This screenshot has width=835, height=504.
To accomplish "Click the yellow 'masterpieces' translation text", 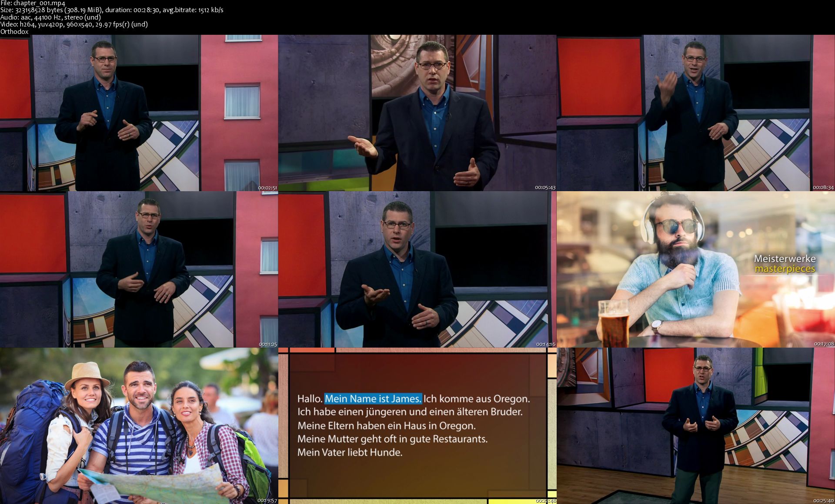I will (x=785, y=269).
